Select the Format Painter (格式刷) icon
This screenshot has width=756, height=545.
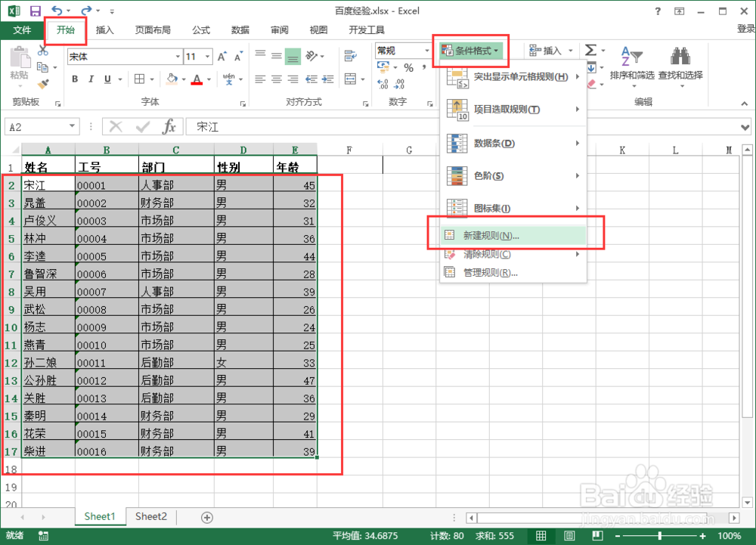point(44,83)
